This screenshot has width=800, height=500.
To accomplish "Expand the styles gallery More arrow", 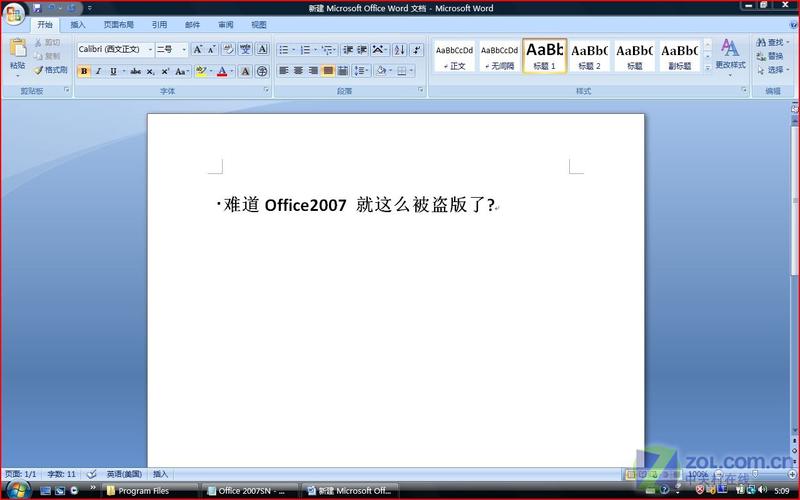I will (x=708, y=68).
